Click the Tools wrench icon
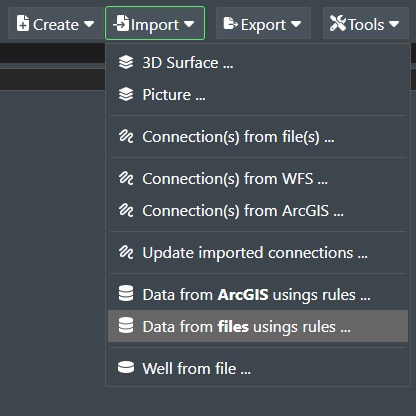The width and height of the screenshot is (416, 416). pos(338,24)
